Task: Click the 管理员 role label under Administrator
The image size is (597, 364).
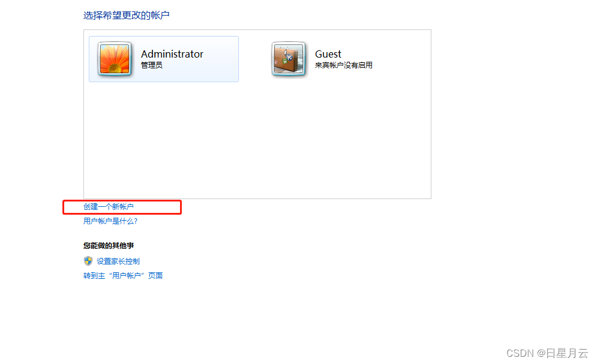Action: coord(152,65)
